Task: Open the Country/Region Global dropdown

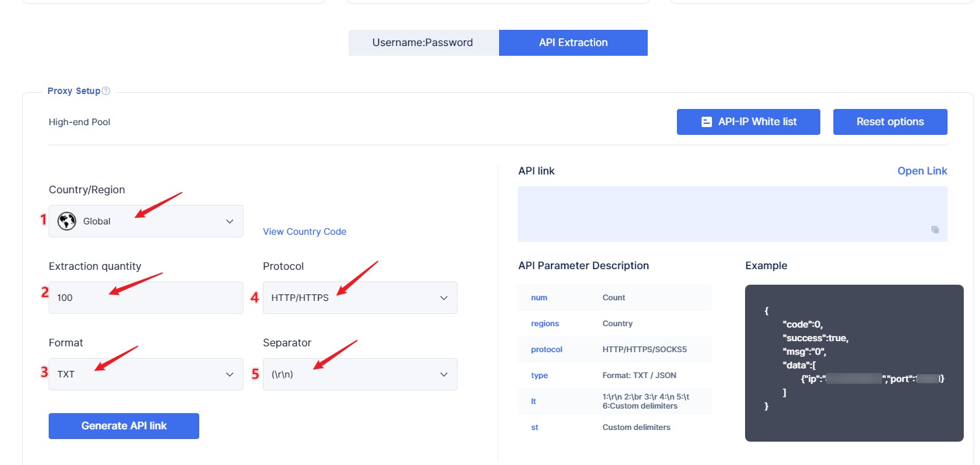Action: pos(146,221)
